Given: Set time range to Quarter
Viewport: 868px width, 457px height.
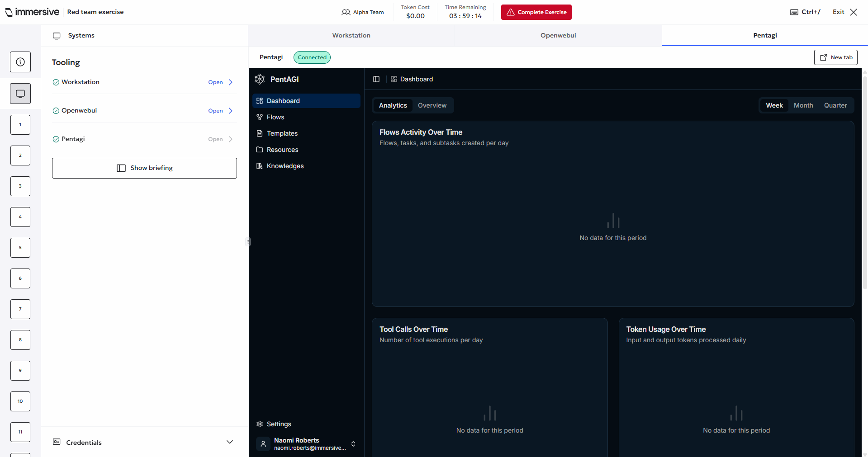Looking at the screenshot, I should tap(835, 105).
